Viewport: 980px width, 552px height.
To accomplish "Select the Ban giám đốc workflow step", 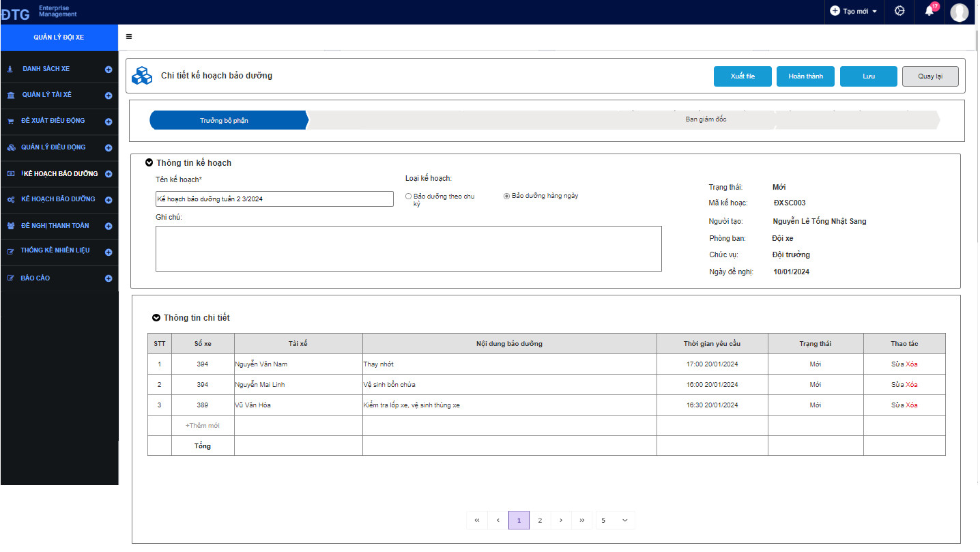I will click(x=706, y=119).
